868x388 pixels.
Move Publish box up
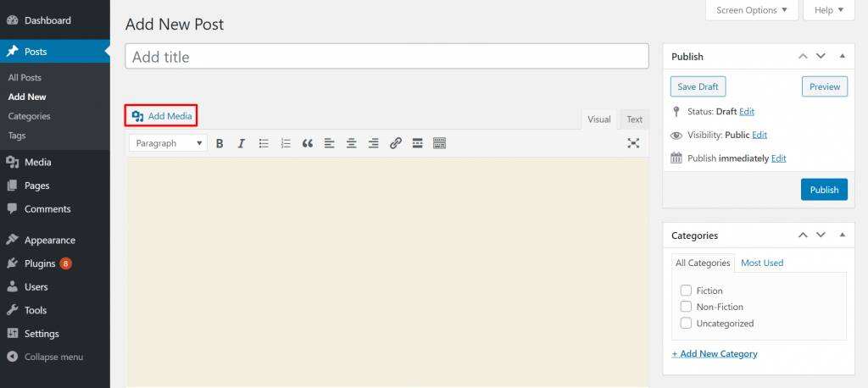click(x=803, y=57)
